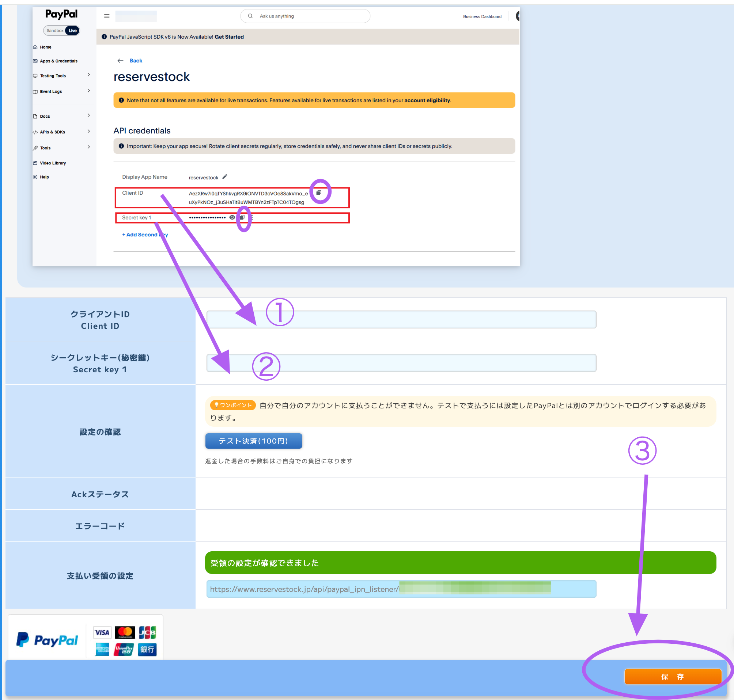Image resolution: width=734 pixels, height=700 pixels.
Task: Expand APIs & SDKs chevron
Action: click(x=88, y=132)
